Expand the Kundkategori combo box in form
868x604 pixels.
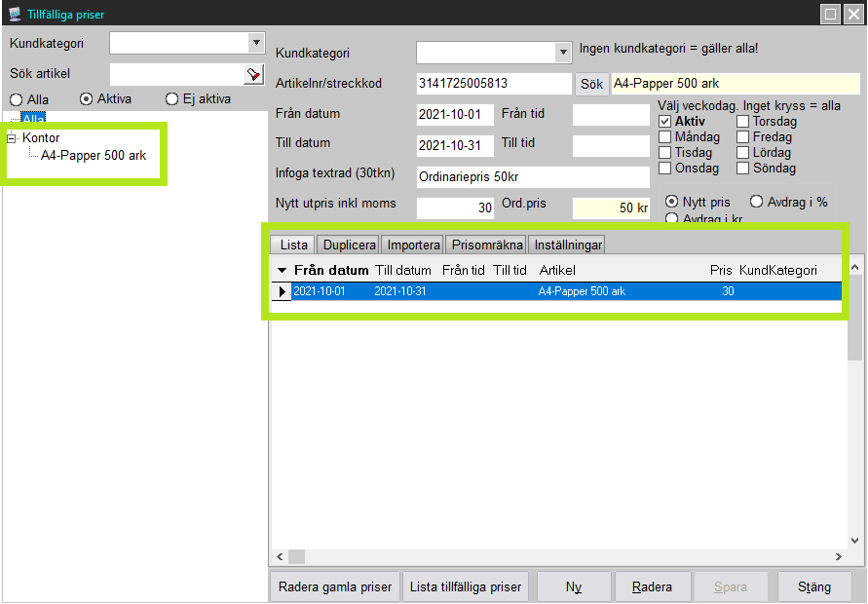563,53
